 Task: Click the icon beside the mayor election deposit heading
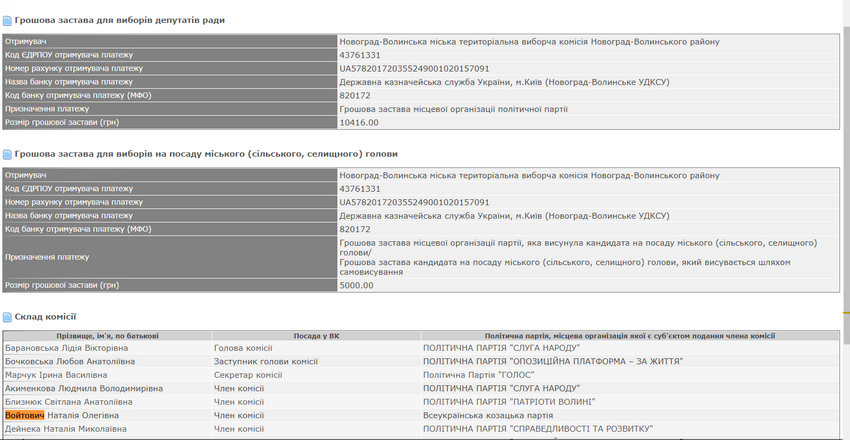point(7,154)
